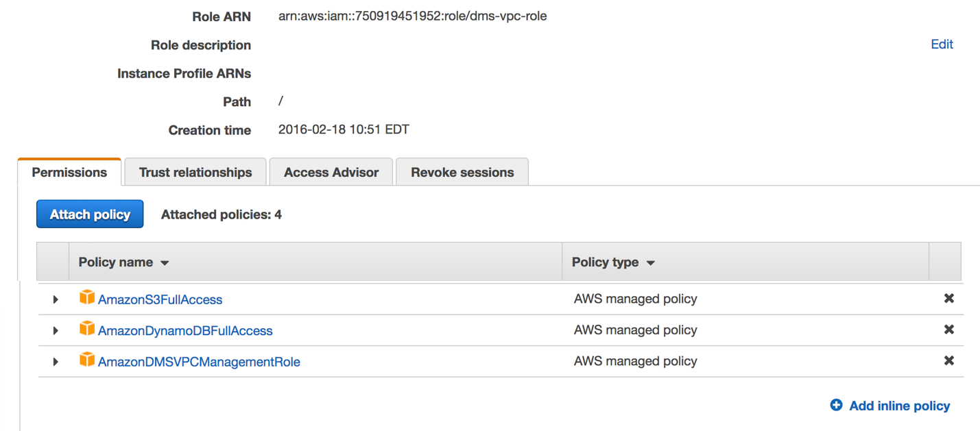
Task: Click the plus icon beside Add inline policy
Action: tap(836, 405)
